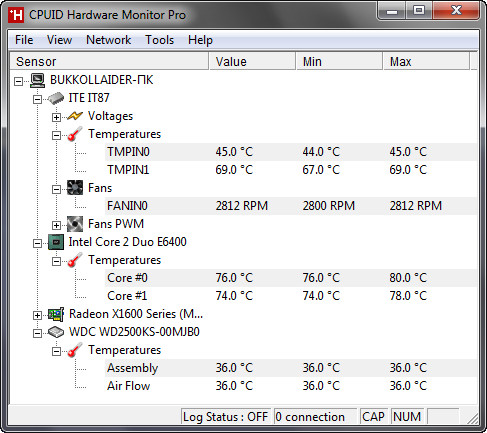The width and height of the screenshot is (487, 433).
Task: Click the Fans black fan icon
Action: point(75,188)
